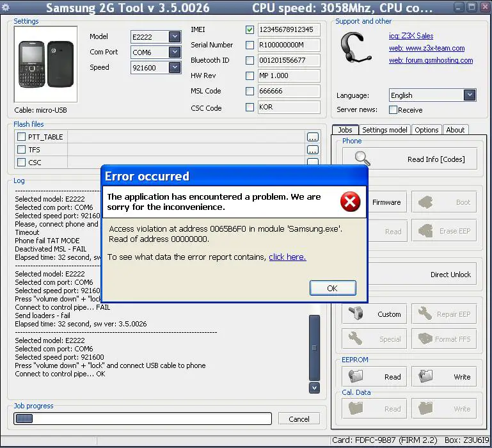
Task: Open the About tab
Action: point(455,130)
